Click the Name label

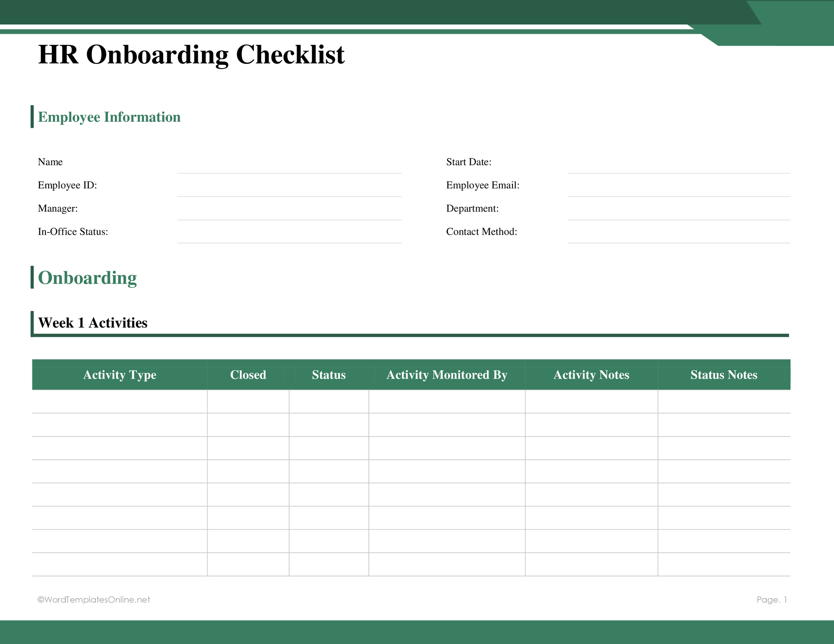coord(50,162)
